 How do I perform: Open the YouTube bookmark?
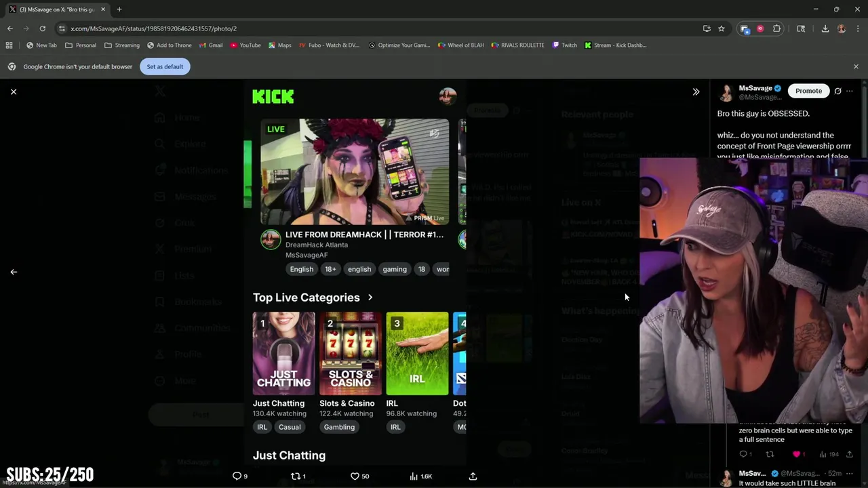coord(245,45)
